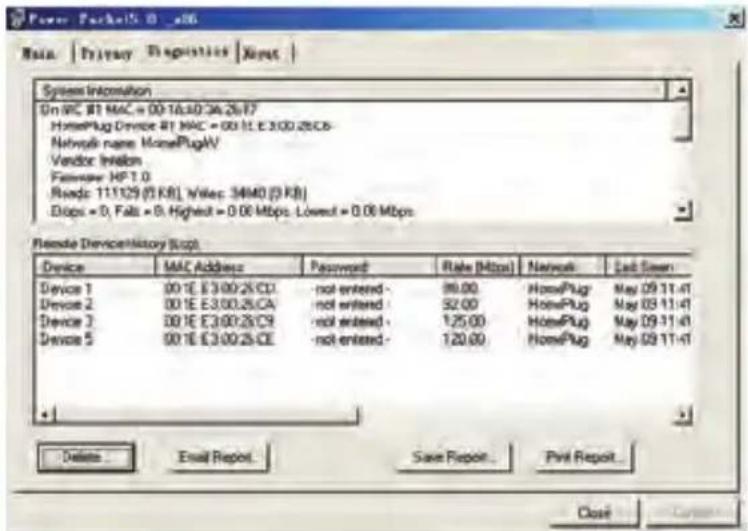
Task: Click the Rate (Mbps) column header
Action: tap(478, 266)
